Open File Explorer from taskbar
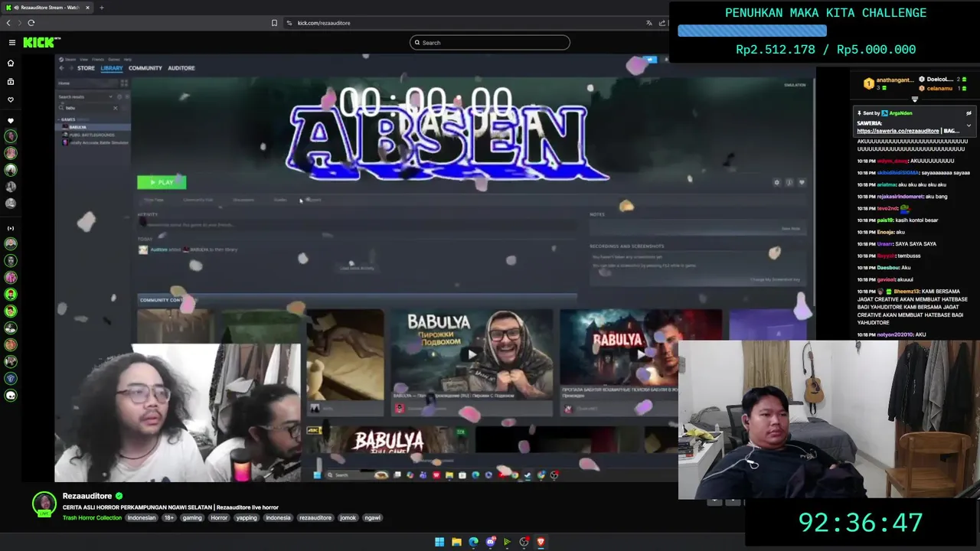Image resolution: width=980 pixels, height=551 pixels. [x=456, y=542]
